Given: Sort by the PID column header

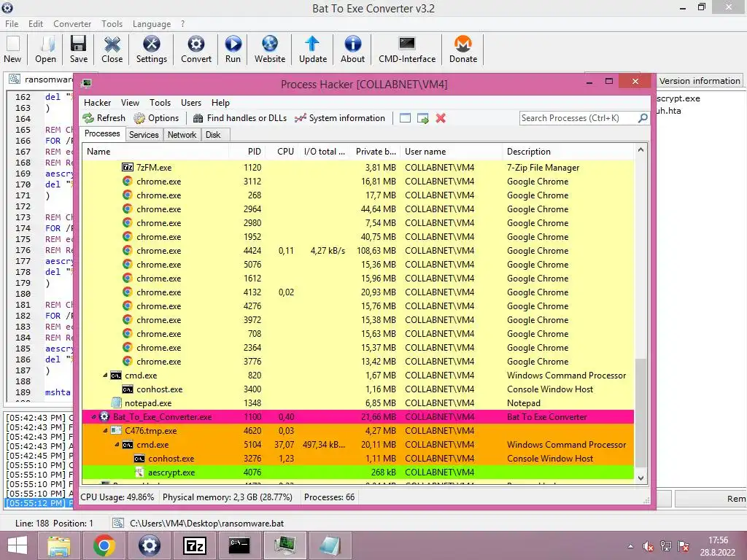Looking at the screenshot, I should (x=247, y=152).
